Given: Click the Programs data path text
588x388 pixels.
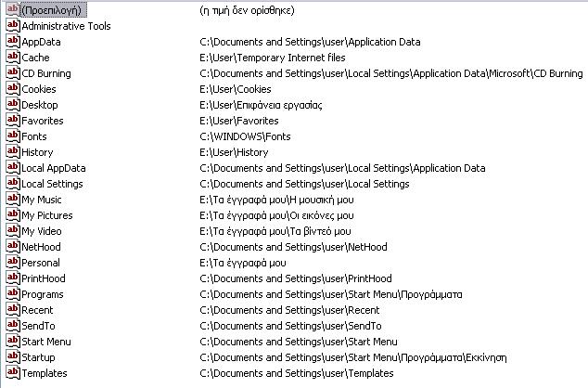Looking at the screenshot, I should [331, 294].
